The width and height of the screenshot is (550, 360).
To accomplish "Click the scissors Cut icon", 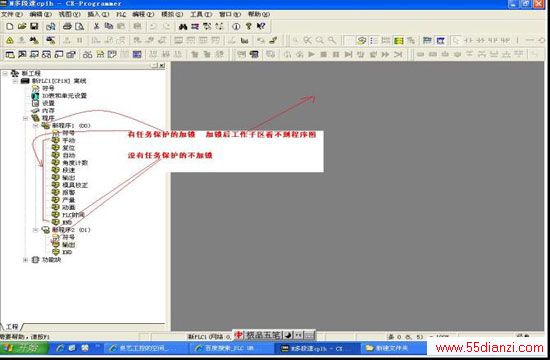I will click(x=96, y=26).
